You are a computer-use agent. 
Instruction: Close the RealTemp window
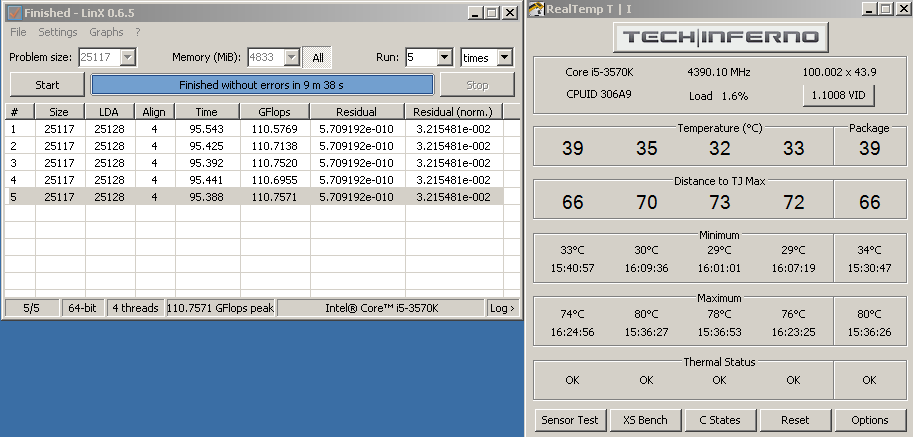[x=902, y=9]
